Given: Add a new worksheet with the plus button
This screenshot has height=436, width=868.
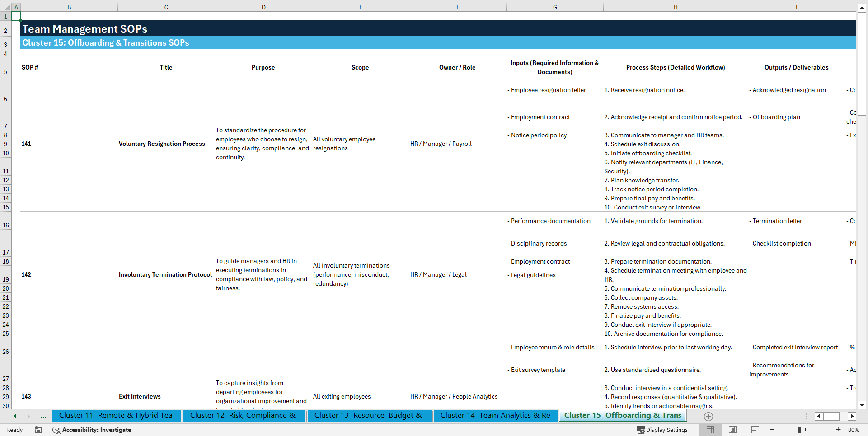Looking at the screenshot, I should 708,416.
